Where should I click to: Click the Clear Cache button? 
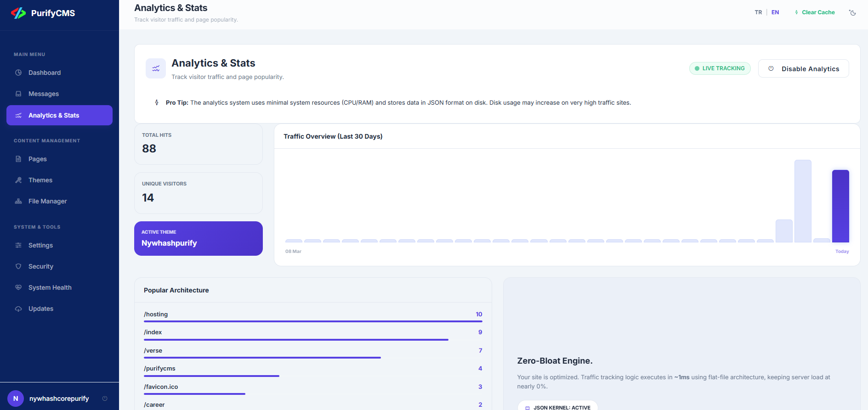815,12
